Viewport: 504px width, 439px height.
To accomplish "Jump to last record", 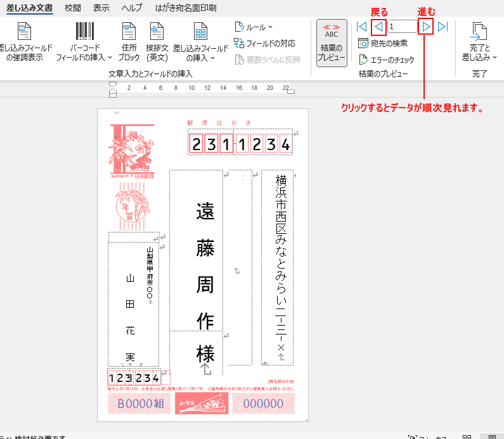I will 443,27.
